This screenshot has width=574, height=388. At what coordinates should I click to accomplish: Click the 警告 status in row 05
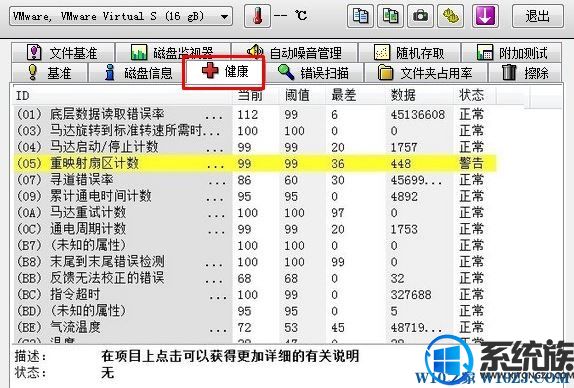472,164
